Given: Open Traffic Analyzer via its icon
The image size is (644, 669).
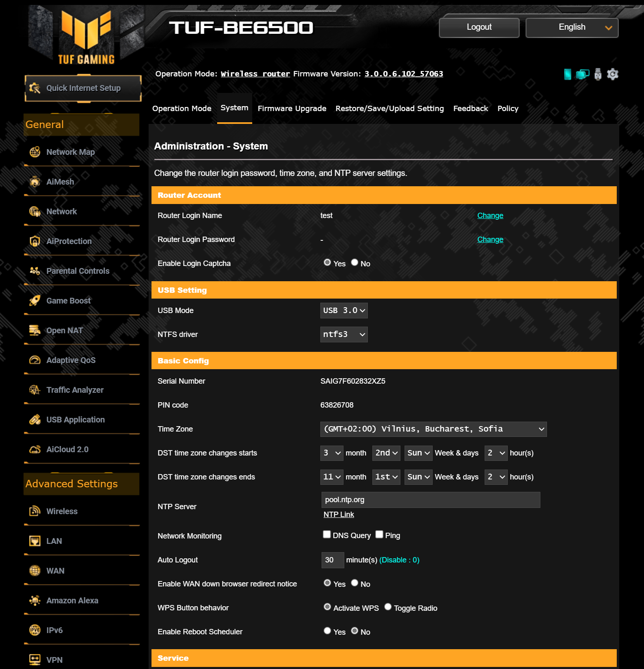Looking at the screenshot, I should 35,390.
